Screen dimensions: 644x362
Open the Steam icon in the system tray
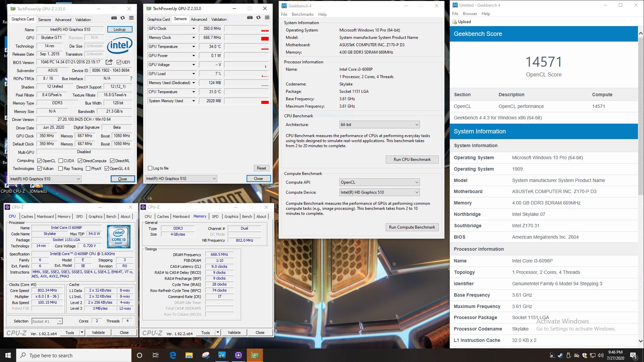[560, 355]
